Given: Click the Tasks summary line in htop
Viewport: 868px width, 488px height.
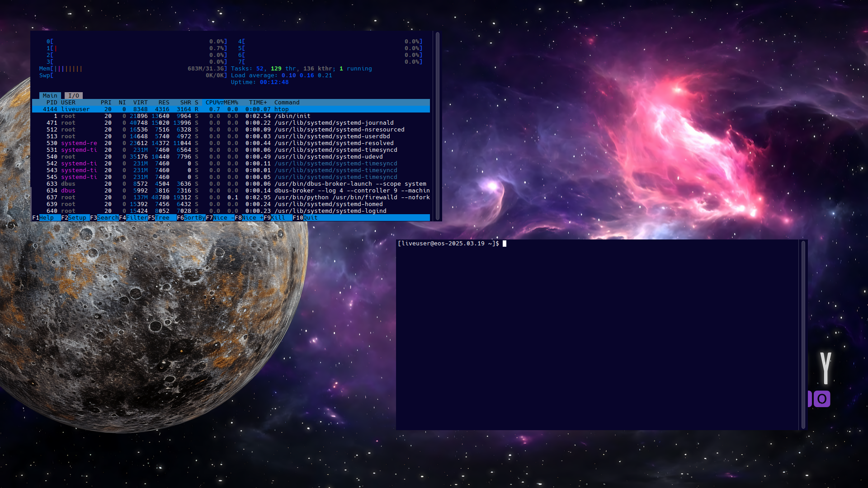Looking at the screenshot, I should pyautogui.click(x=302, y=69).
